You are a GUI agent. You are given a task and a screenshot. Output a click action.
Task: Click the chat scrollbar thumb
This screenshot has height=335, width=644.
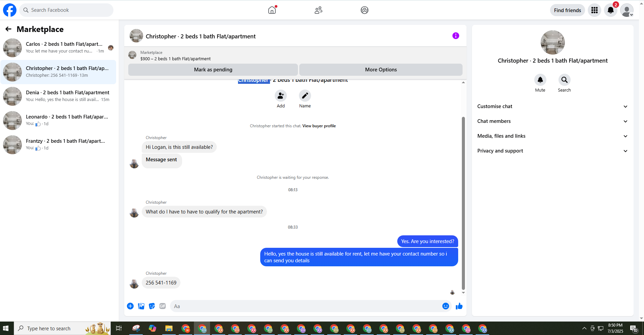point(463,203)
